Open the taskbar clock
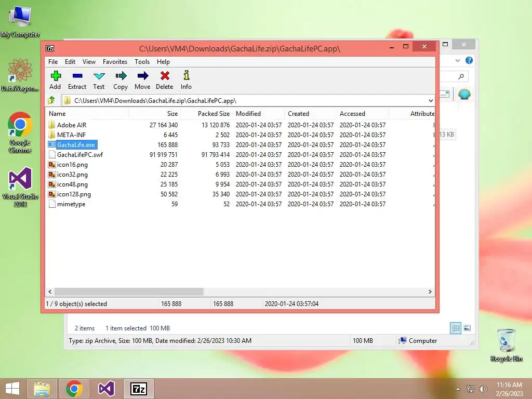The height and width of the screenshot is (399, 532). [509, 389]
